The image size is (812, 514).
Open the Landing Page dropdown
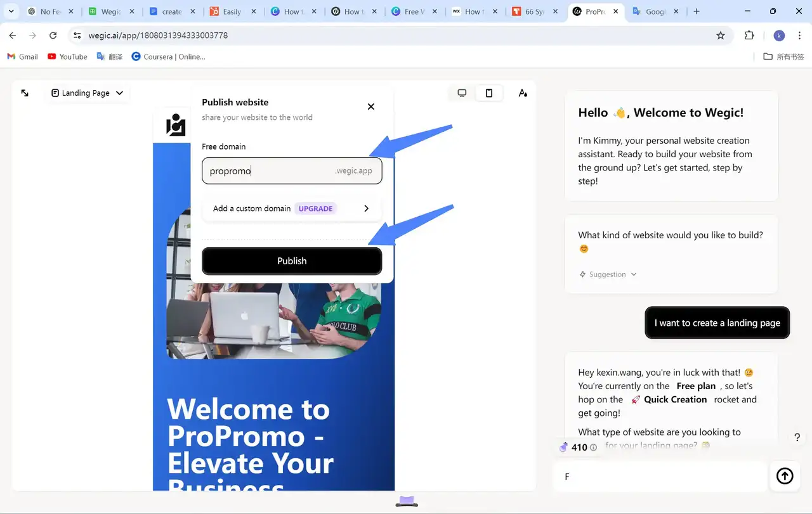pos(88,93)
